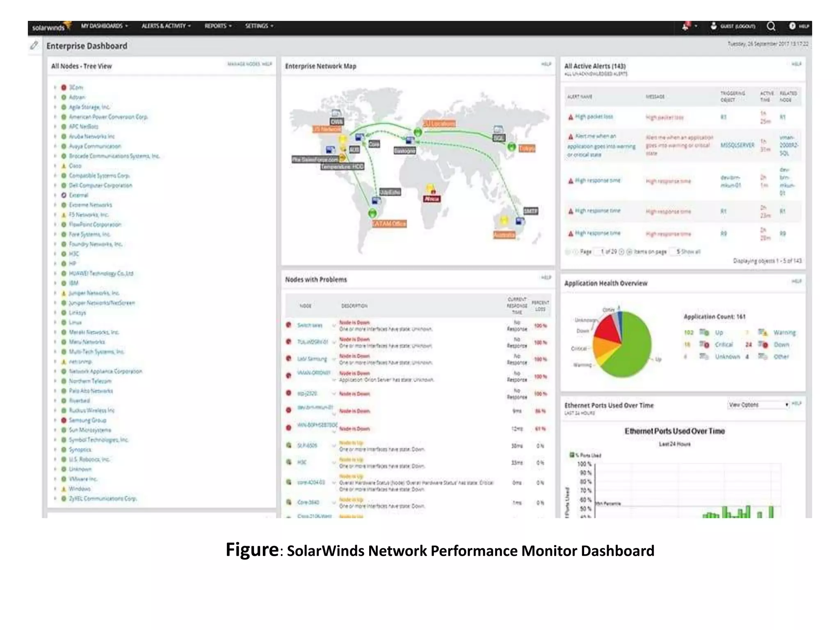The height and width of the screenshot is (630, 840).
Task: Click the LATAM Office map label
Action: (389, 224)
